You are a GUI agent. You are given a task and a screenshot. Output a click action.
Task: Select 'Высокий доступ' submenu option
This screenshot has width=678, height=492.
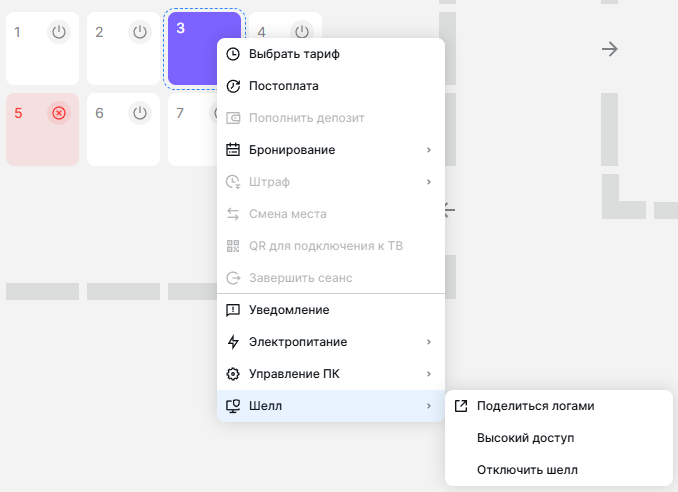click(x=559, y=438)
